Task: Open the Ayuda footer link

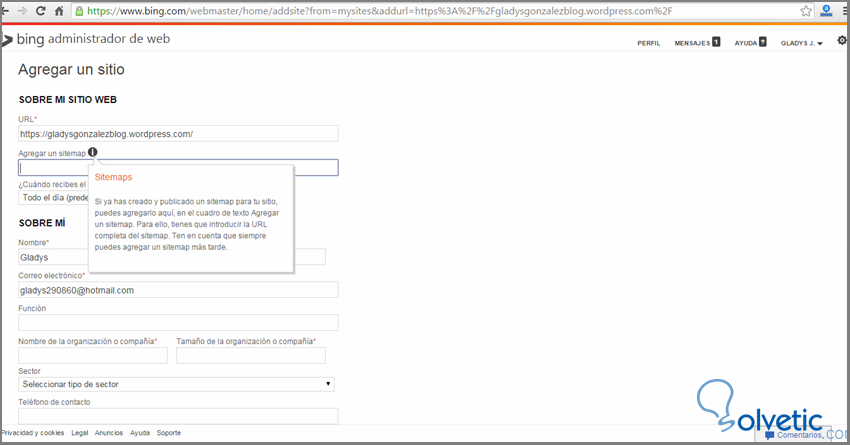Action: click(x=140, y=433)
